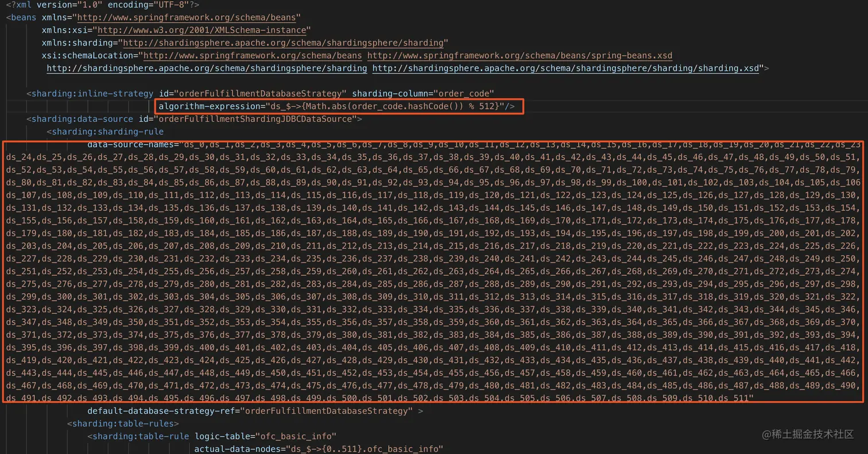Click the ds_347 entry

click(21, 321)
